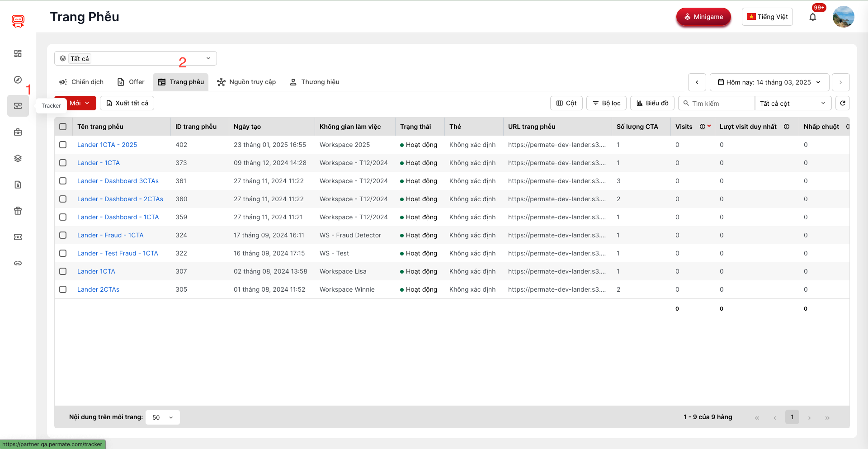Click the Xuất tất cả button
The width and height of the screenshot is (868, 449).
pyautogui.click(x=127, y=103)
